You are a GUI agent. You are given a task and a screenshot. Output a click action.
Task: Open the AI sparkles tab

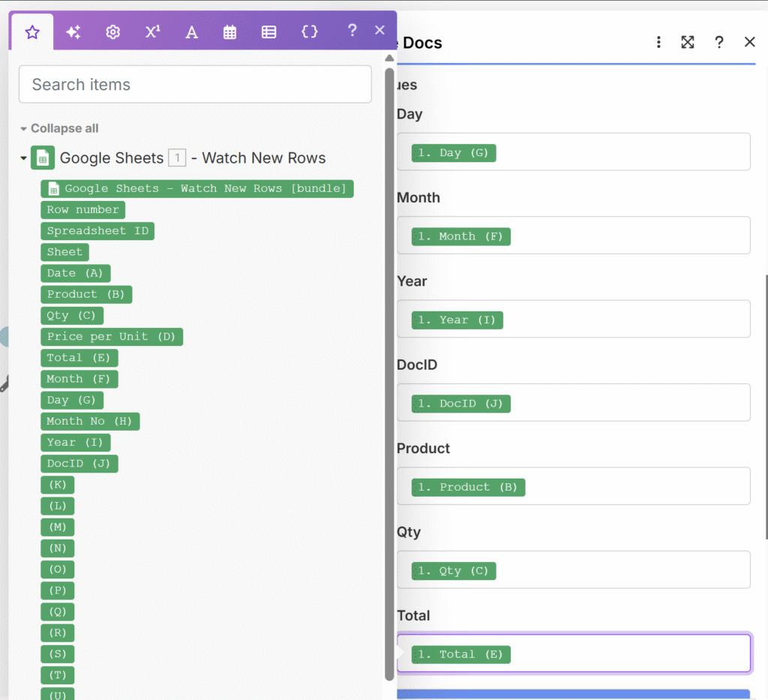(x=73, y=32)
